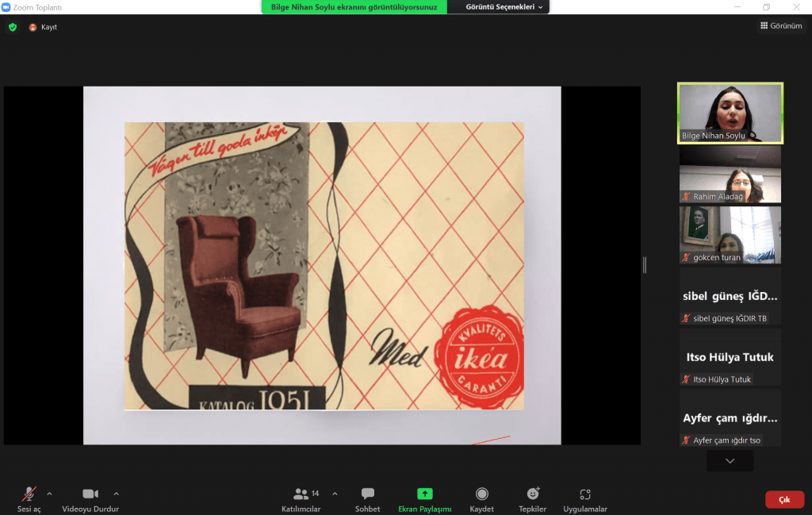Unmute microphone with Sesi aç

29,499
